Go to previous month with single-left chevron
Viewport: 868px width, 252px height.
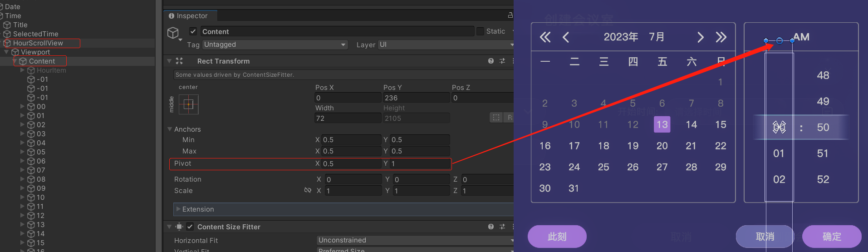coord(566,37)
